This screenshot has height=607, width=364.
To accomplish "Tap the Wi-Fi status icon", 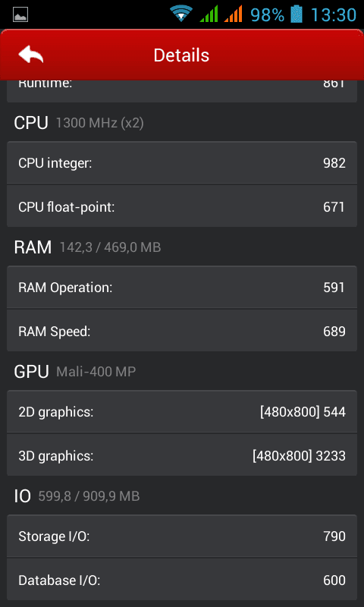I will [x=181, y=14].
